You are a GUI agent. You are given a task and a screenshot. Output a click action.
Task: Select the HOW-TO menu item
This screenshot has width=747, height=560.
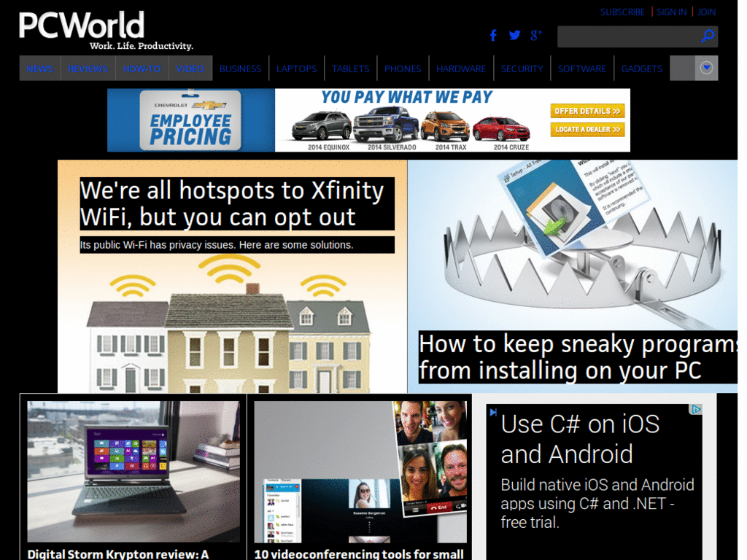pyautogui.click(x=142, y=68)
